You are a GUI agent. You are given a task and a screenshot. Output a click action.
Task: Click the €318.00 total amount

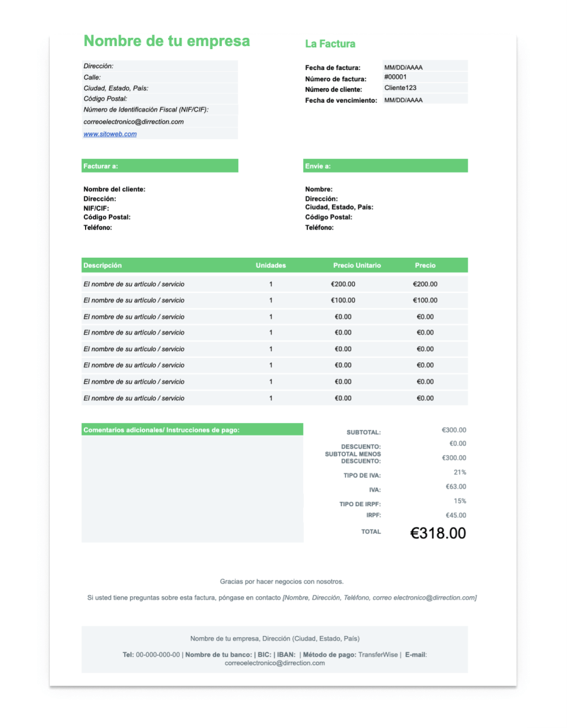point(438,533)
